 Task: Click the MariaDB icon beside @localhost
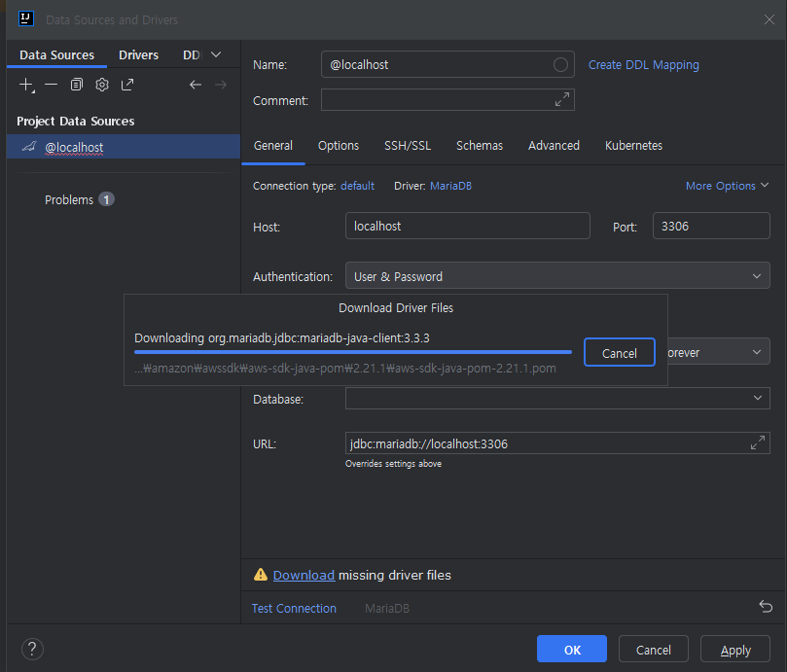(x=29, y=147)
